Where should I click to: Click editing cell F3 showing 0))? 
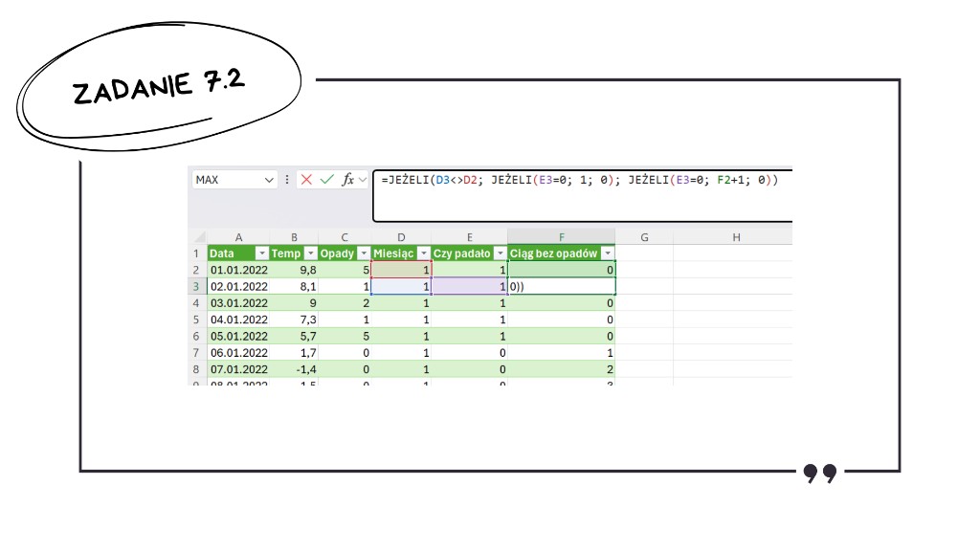[561, 286]
